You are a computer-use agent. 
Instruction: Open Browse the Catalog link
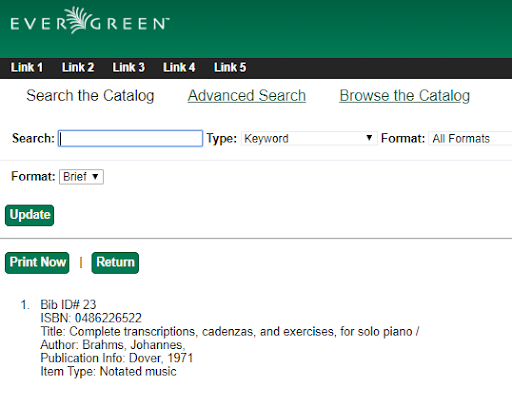point(405,96)
